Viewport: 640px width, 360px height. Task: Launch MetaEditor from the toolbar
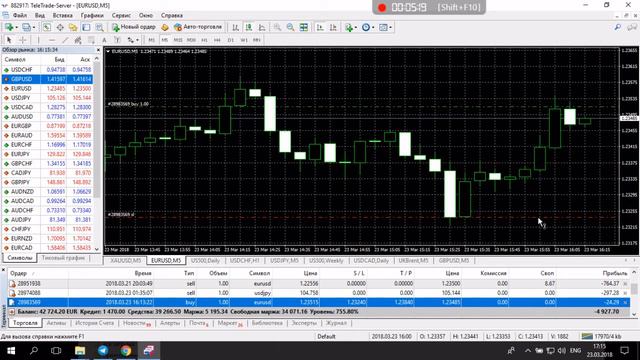pos(165,27)
